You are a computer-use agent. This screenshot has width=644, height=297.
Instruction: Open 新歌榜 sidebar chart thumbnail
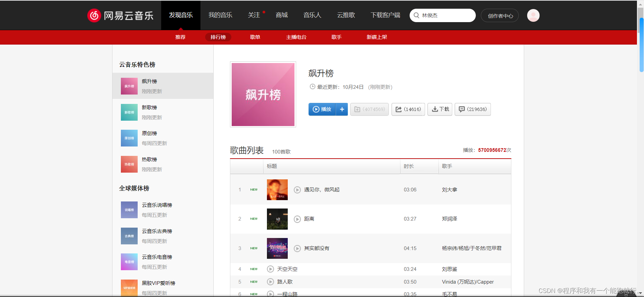coord(129,112)
